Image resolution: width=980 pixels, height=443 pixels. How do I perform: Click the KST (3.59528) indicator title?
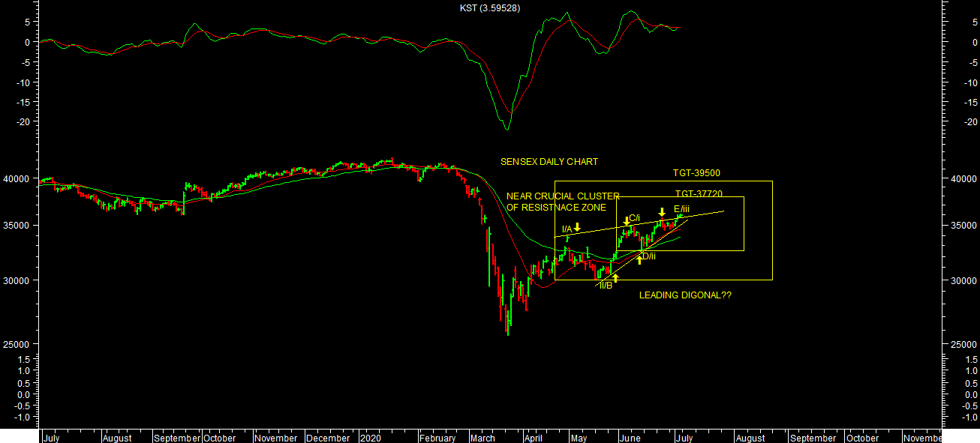(x=490, y=7)
